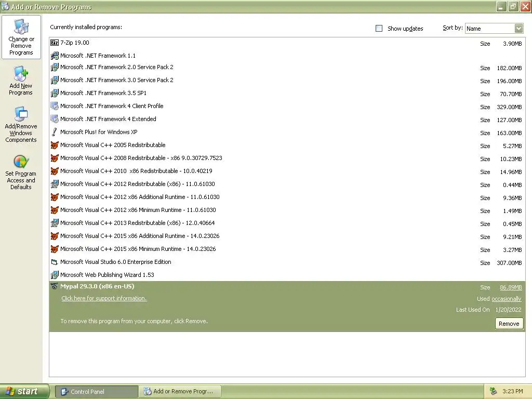This screenshot has width=532, height=399.
Task: Enable the Show updates checkbox
Action: pyautogui.click(x=379, y=29)
